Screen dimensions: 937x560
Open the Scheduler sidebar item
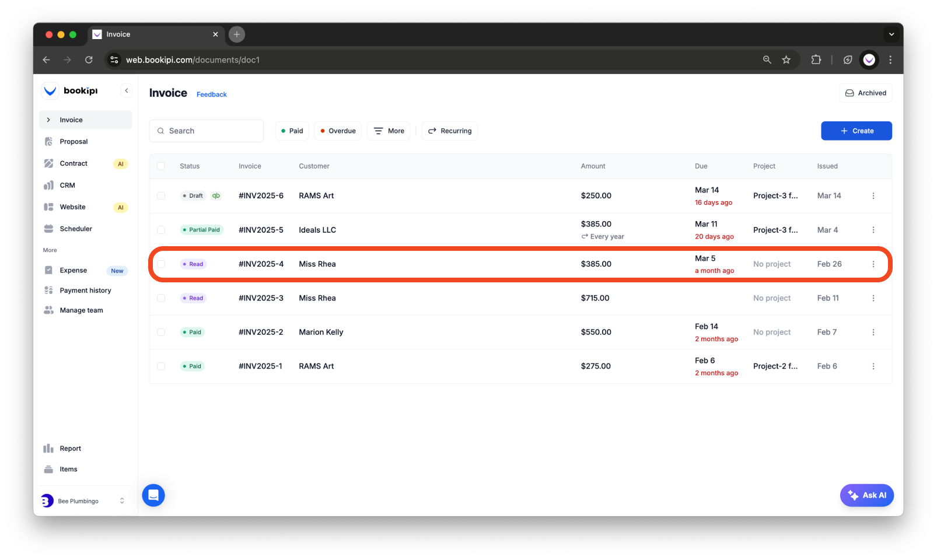[76, 229]
